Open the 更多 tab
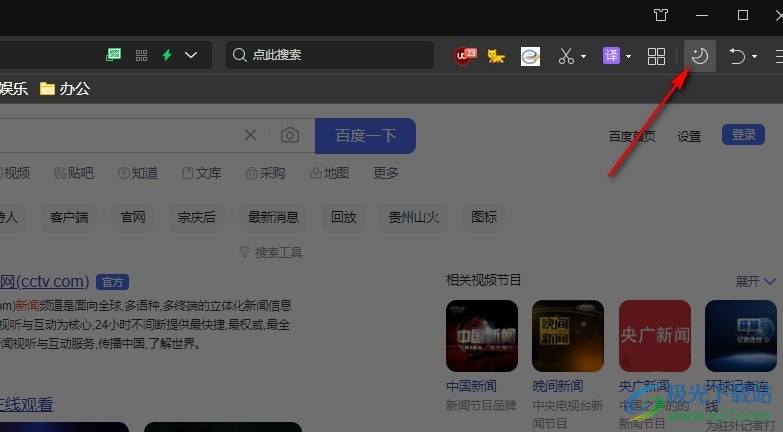The height and width of the screenshot is (432, 783). point(386,173)
